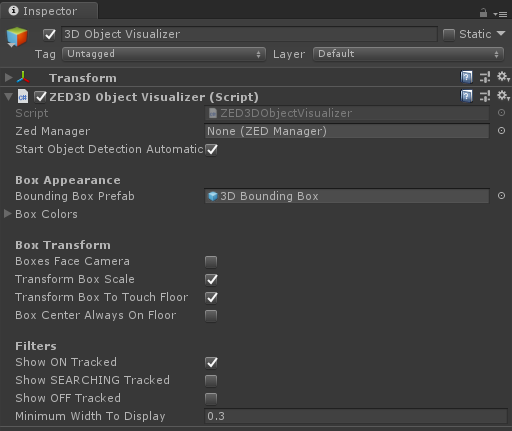
Task: Select the Inspector tab
Action: point(49,11)
